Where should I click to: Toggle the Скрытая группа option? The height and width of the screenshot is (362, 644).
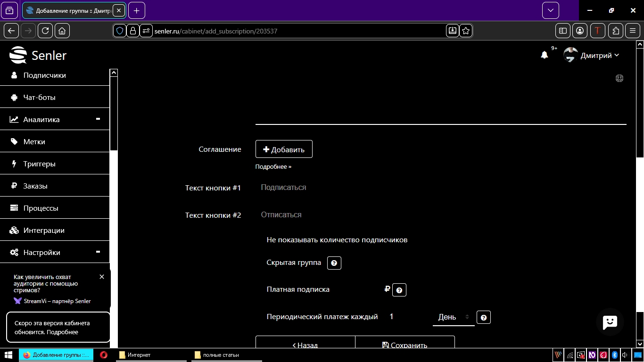click(294, 263)
